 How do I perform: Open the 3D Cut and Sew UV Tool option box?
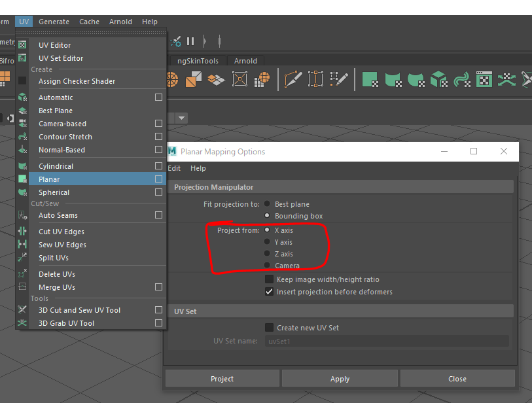click(158, 310)
